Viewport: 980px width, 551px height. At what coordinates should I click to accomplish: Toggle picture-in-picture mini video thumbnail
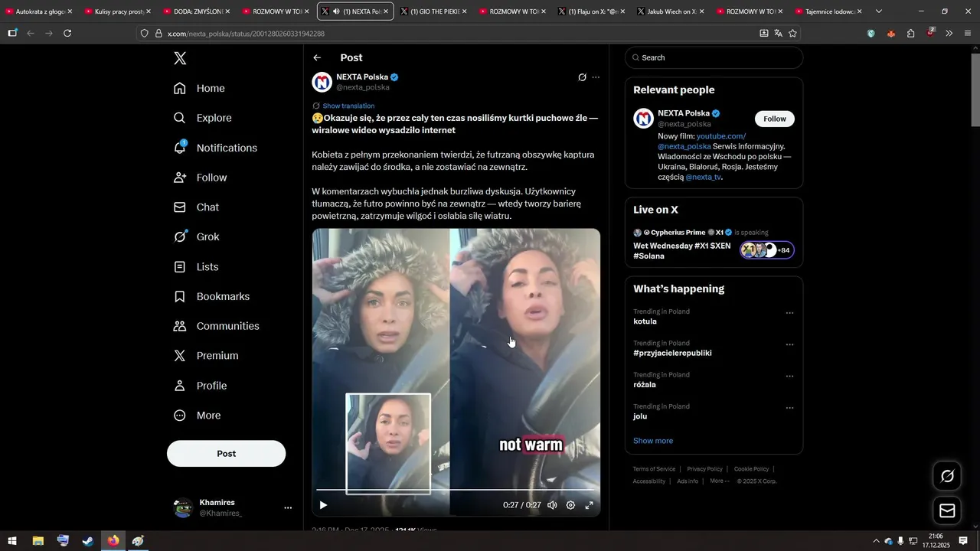388,443
